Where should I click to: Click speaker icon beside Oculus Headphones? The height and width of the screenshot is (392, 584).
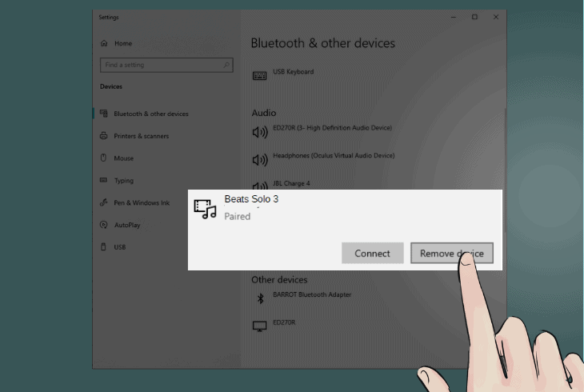coord(260,160)
